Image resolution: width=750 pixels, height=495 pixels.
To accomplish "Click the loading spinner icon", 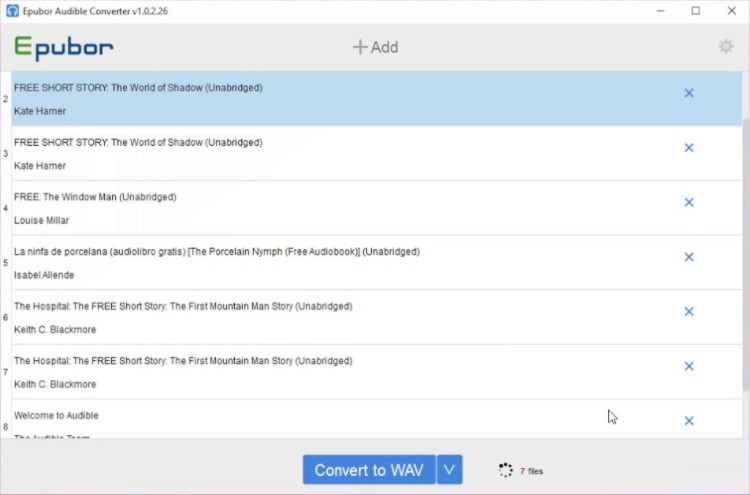I will (505, 470).
